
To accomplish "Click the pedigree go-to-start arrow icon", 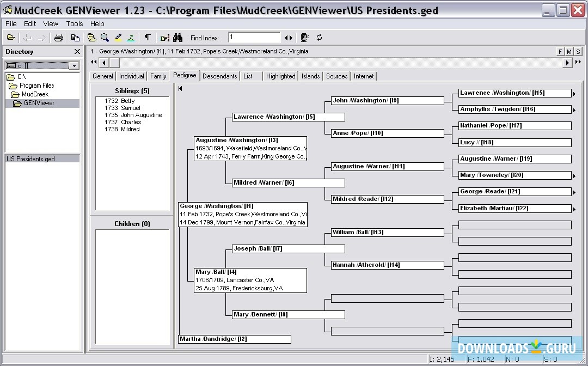I will pyautogui.click(x=180, y=88).
